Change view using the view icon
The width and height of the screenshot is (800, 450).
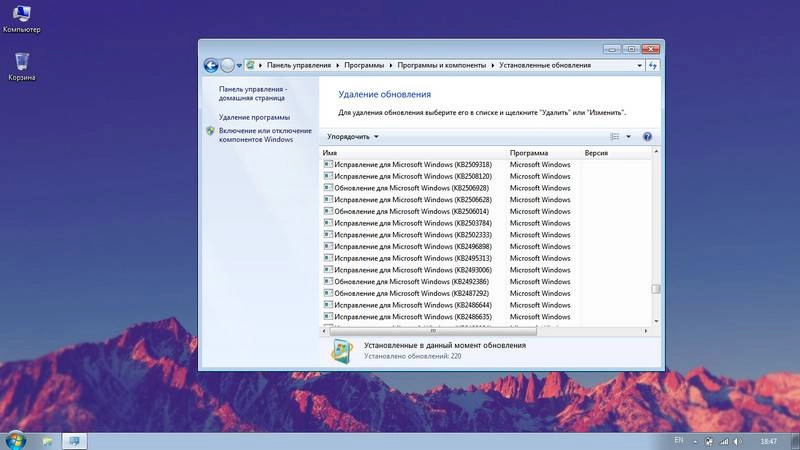click(x=614, y=137)
